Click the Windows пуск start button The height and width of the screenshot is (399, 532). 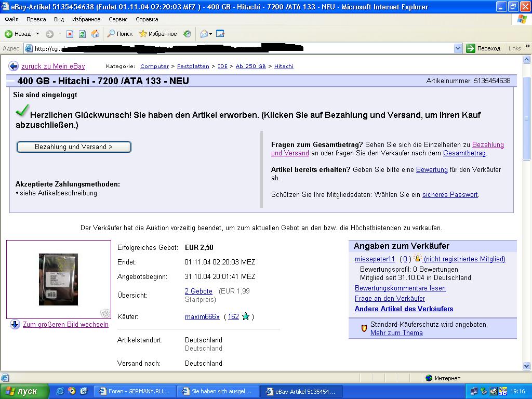(x=24, y=391)
